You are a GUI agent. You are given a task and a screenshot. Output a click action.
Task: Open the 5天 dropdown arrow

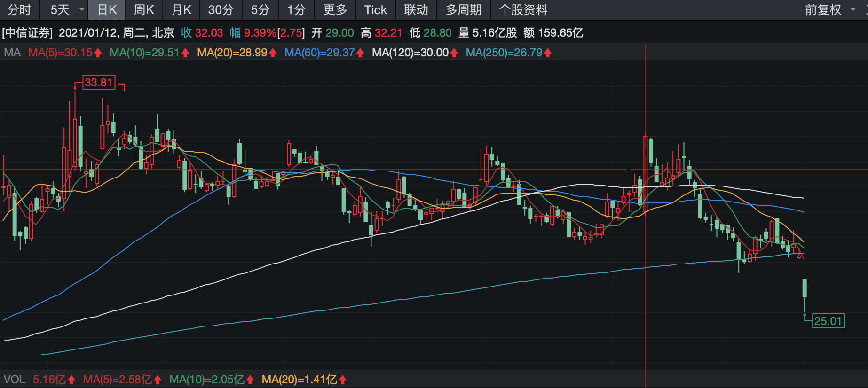click(82, 10)
